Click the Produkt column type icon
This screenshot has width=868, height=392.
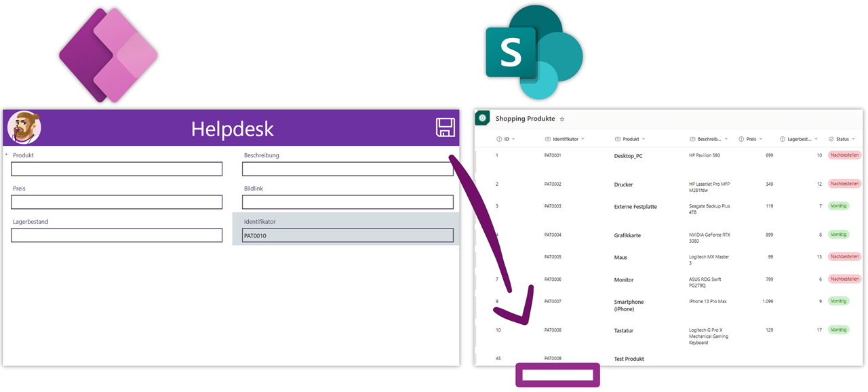618,139
